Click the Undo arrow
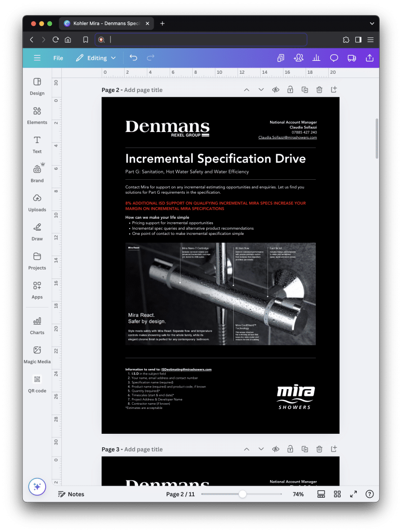The image size is (402, 532). (x=133, y=58)
